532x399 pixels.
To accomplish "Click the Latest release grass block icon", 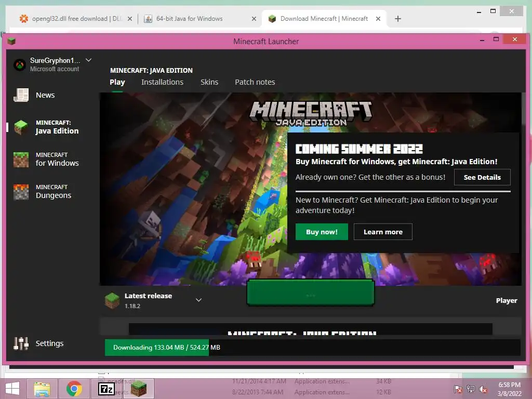I will (112, 301).
